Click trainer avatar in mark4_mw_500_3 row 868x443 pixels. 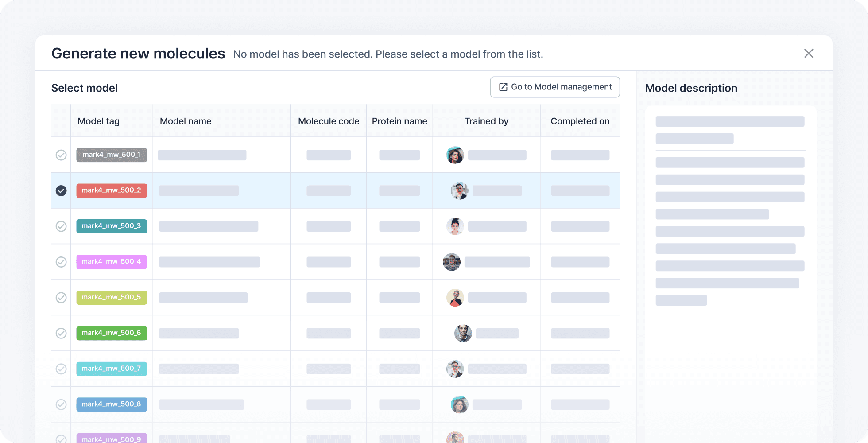tap(455, 226)
